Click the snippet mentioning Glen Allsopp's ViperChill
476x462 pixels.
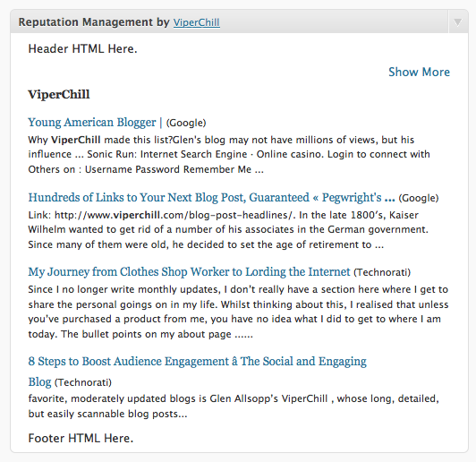(234, 406)
